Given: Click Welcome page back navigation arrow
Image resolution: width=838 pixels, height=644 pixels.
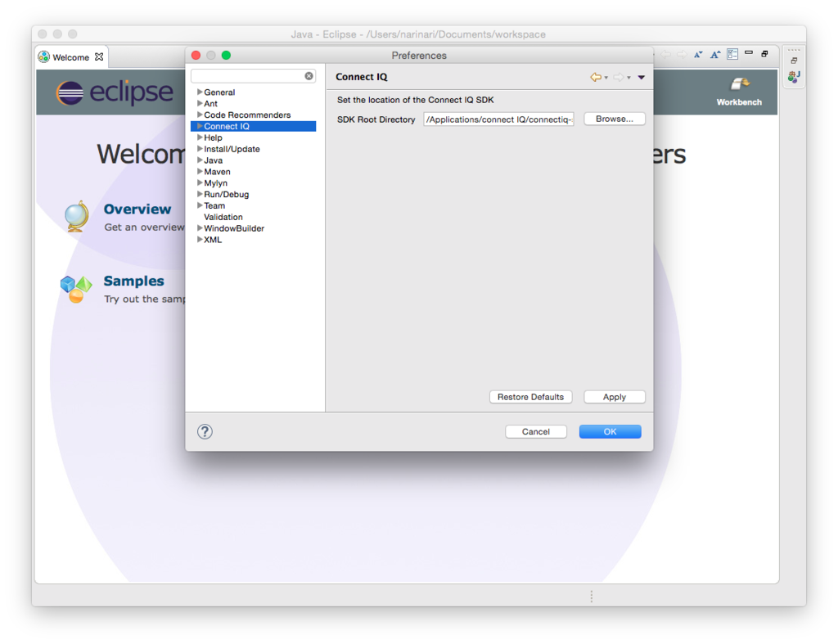Looking at the screenshot, I should pos(665,55).
